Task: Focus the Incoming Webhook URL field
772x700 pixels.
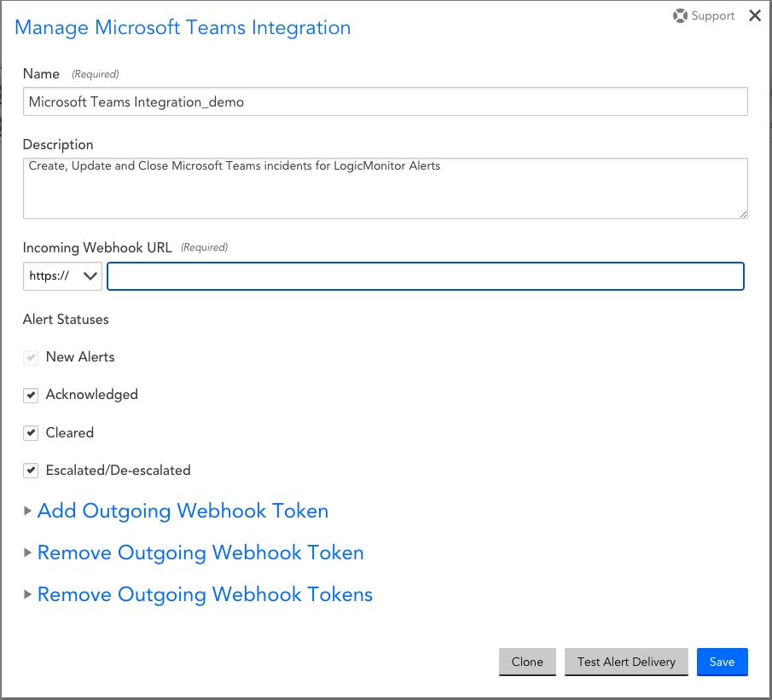Action: tap(426, 276)
